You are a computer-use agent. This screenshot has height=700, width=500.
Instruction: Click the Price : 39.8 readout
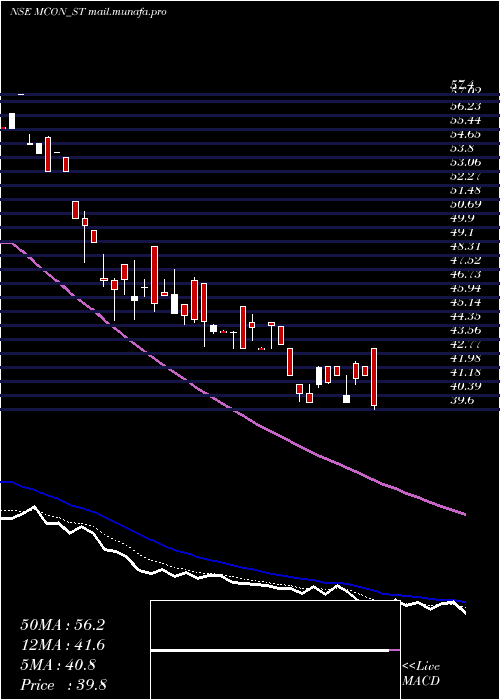[63, 685]
